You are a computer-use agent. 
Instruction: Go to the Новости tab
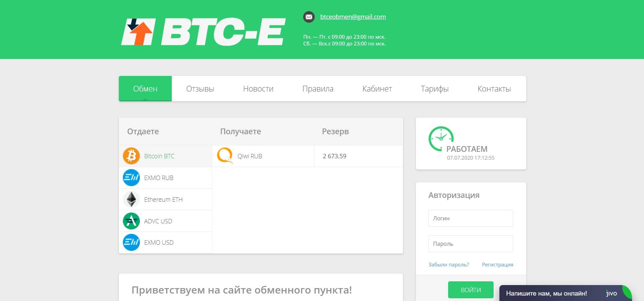pos(258,89)
